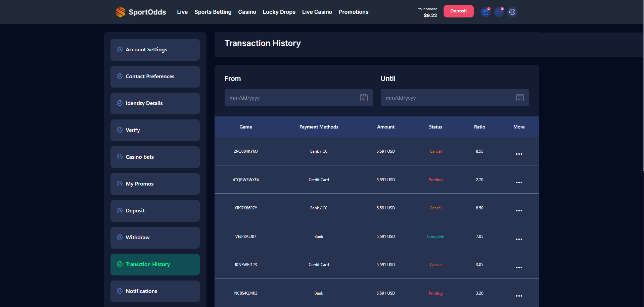Click the $9.22 balance amount
Screen dimensions: 644x307
click(430, 15)
